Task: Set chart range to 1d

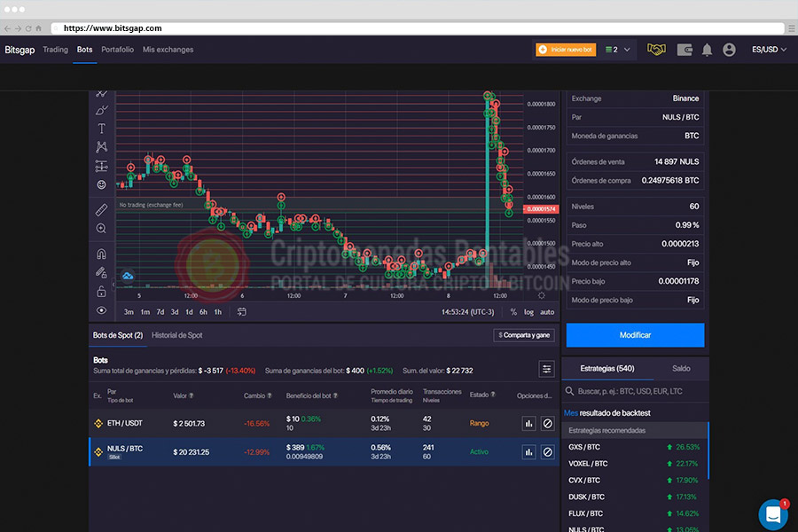Action: [189, 312]
